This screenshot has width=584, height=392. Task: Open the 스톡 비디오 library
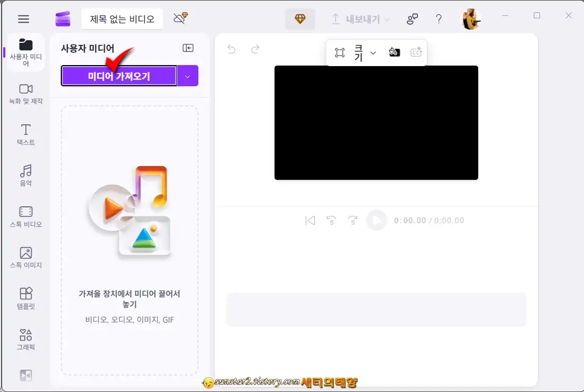point(26,216)
